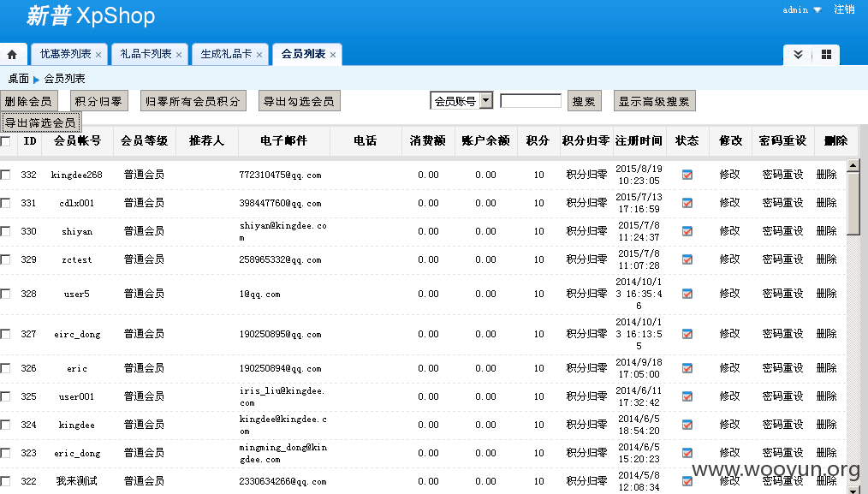Click the 积分归零 toolbar button
This screenshot has width=868, height=494.
pyautogui.click(x=98, y=101)
